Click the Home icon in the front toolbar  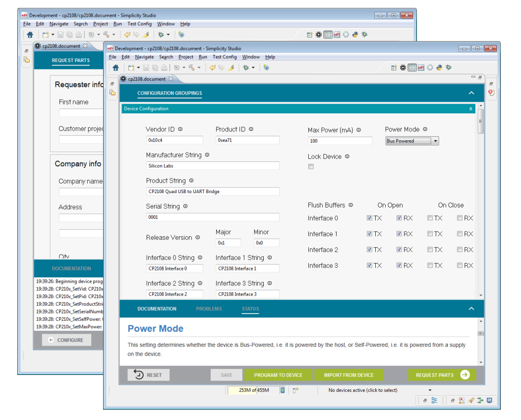tap(116, 68)
